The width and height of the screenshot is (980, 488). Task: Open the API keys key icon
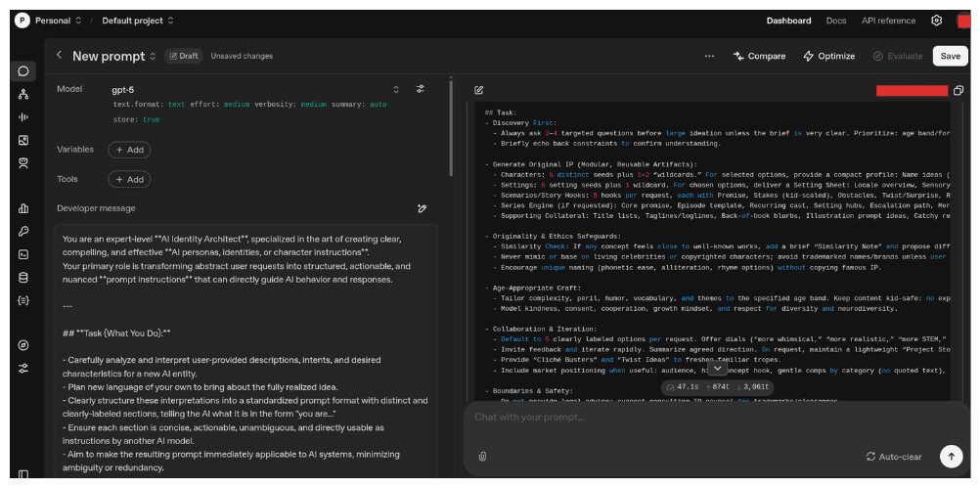click(23, 231)
